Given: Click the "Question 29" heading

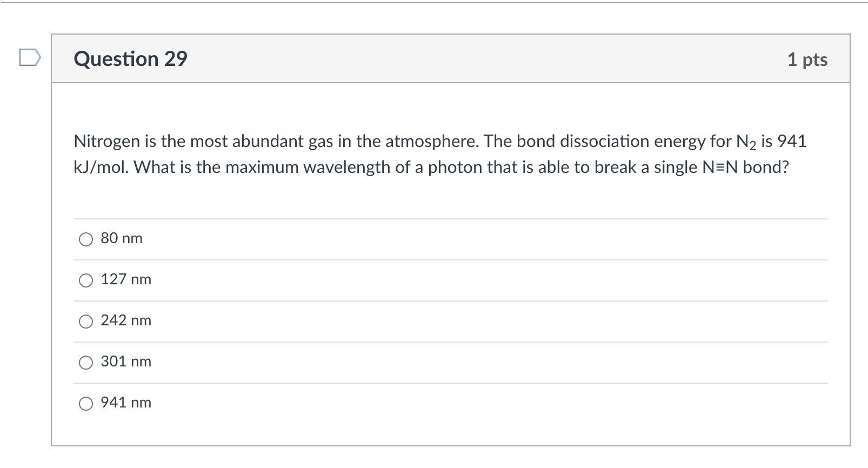Looking at the screenshot, I should coord(131,59).
